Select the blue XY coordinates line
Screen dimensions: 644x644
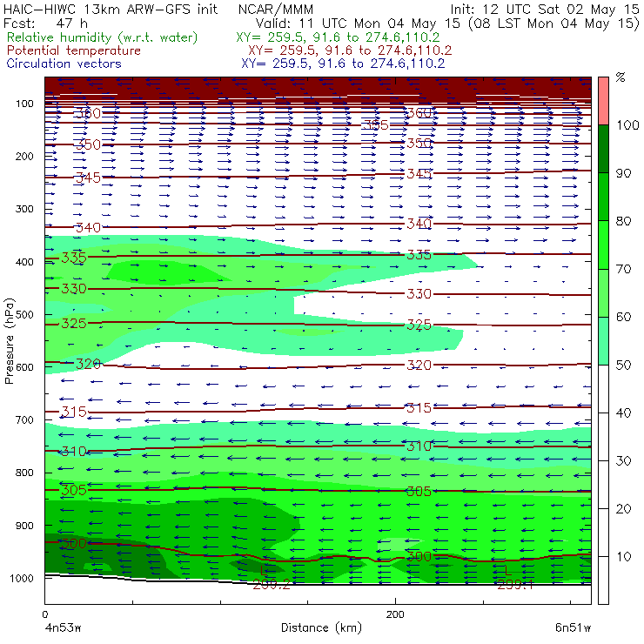tap(343, 64)
